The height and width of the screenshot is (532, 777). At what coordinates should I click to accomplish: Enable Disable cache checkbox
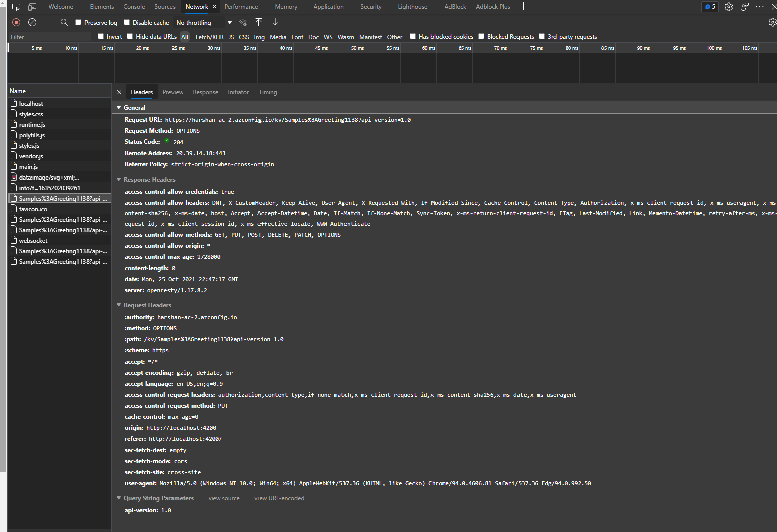click(x=127, y=22)
